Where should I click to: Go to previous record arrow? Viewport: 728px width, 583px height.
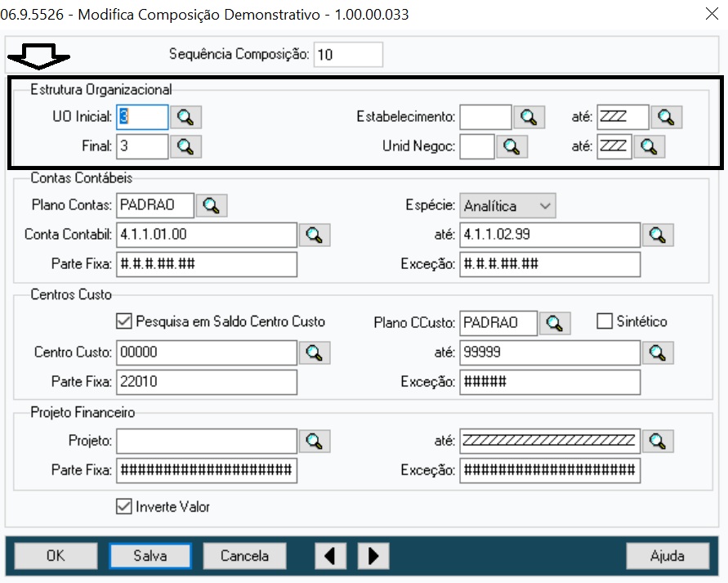coord(331,555)
